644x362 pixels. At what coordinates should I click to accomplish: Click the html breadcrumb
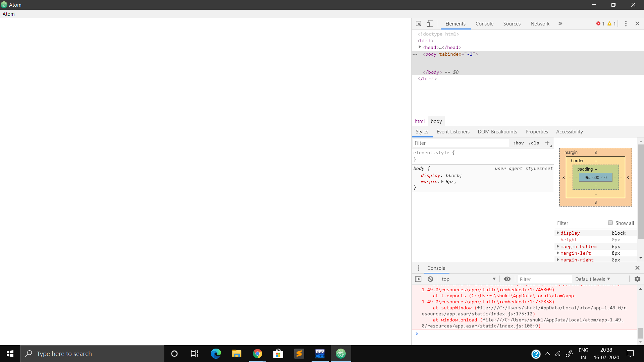[x=420, y=121]
